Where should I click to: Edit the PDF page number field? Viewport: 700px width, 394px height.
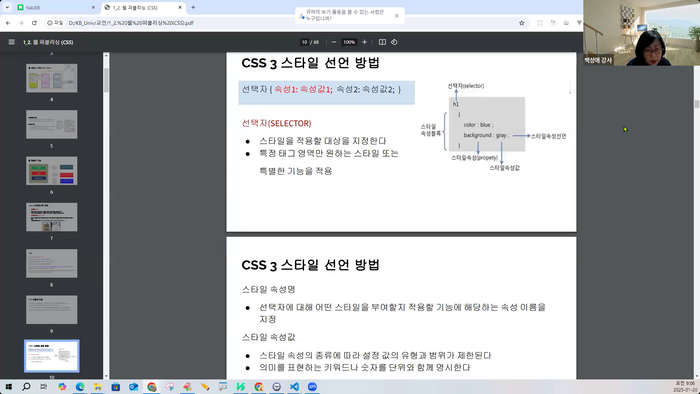point(304,42)
